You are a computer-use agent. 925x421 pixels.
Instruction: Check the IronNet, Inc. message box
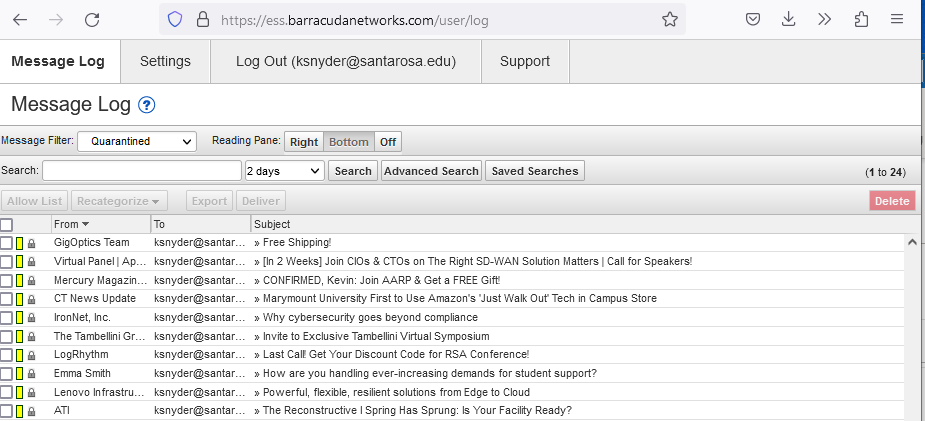coord(6,318)
